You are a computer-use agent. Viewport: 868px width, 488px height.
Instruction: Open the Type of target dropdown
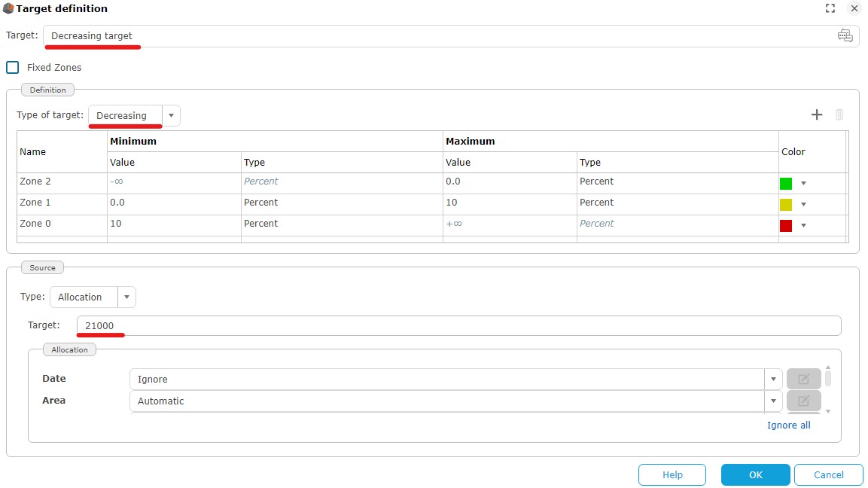(172, 115)
